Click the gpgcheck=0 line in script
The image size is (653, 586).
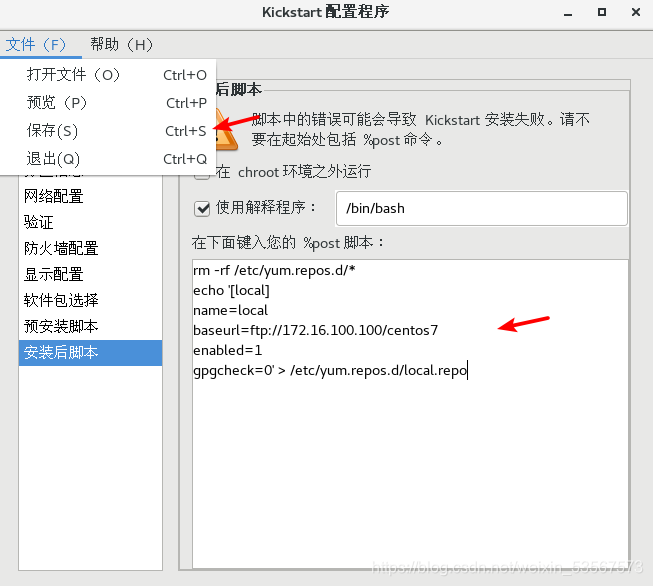click(330, 370)
